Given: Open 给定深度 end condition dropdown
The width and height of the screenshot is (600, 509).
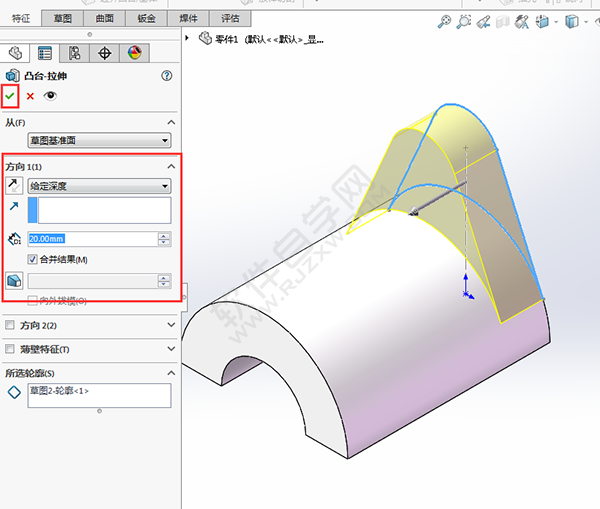Looking at the screenshot, I should (x=99, y=186).
